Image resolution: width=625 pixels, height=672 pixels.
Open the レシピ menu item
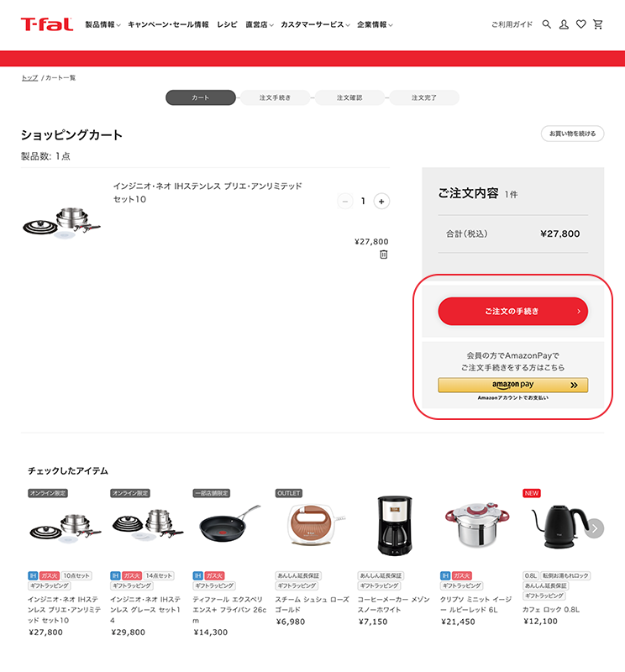[x=227, y=25]
